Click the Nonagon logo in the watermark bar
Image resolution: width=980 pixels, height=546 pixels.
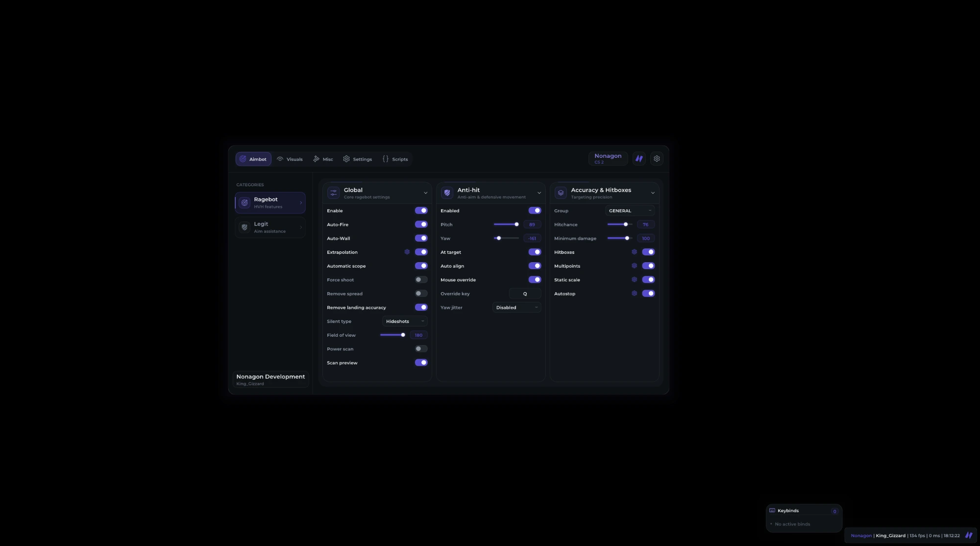[x=968, y=535]
